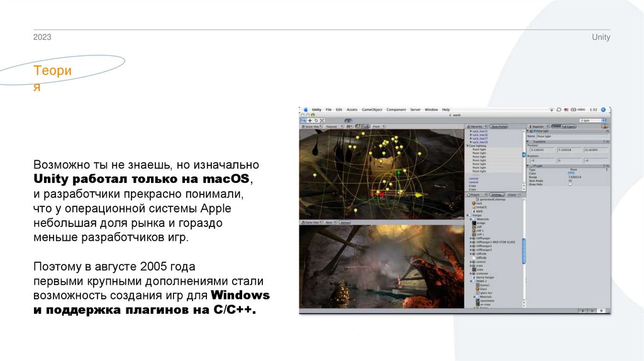This screenshot has width=644, height=361.
Task: Click the Light Color swatch
Action: [571, 173]
